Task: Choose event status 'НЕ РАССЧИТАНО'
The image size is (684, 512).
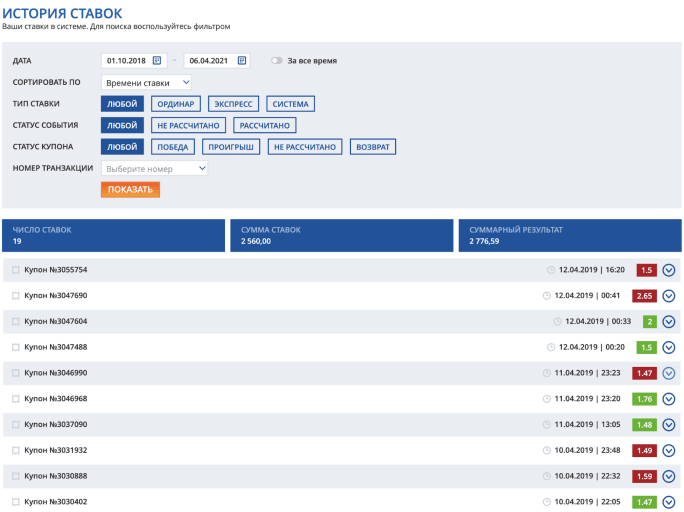Action: [x=188, y=125]
